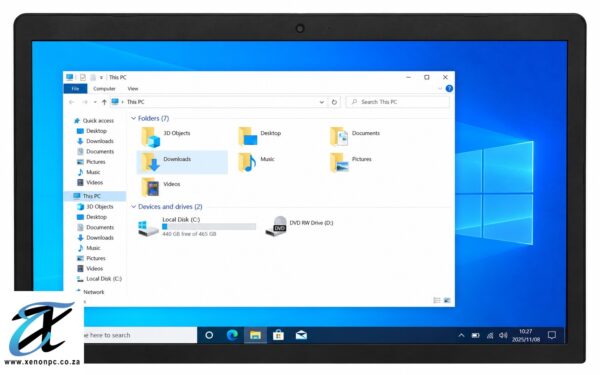
Task: Show hidden system tray icons
Action: 461,336
